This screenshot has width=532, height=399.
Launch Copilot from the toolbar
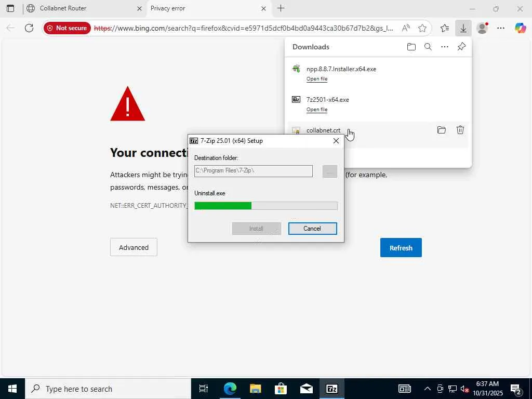pos(520,28)
